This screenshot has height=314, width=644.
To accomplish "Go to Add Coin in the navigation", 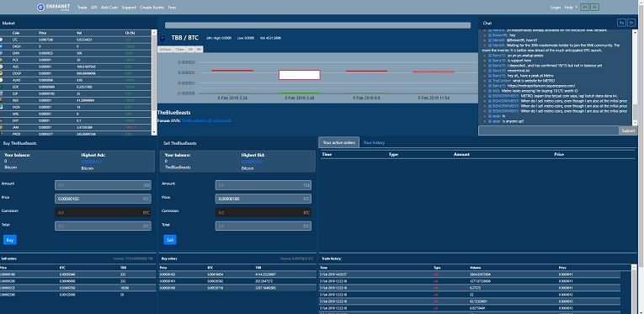I will (109, 8).
